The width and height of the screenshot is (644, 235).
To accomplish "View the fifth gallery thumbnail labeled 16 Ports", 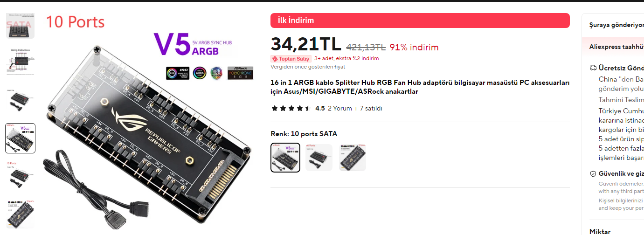I will pos(20,176).
